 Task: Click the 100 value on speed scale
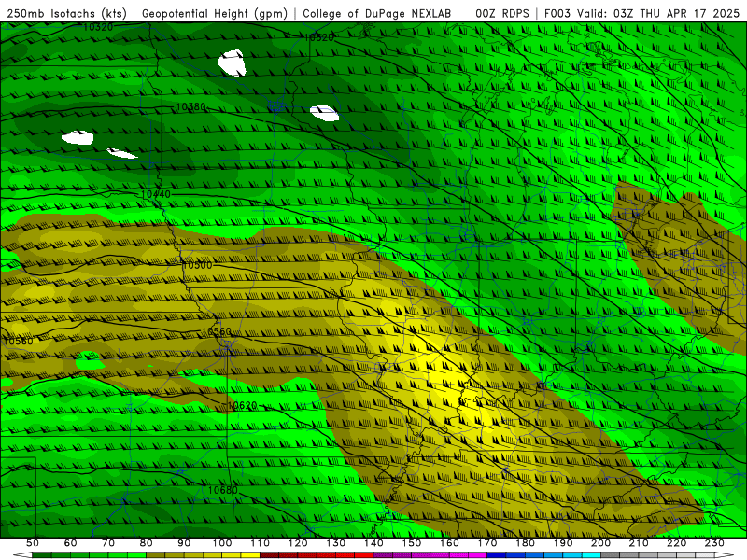click(222, 543)
